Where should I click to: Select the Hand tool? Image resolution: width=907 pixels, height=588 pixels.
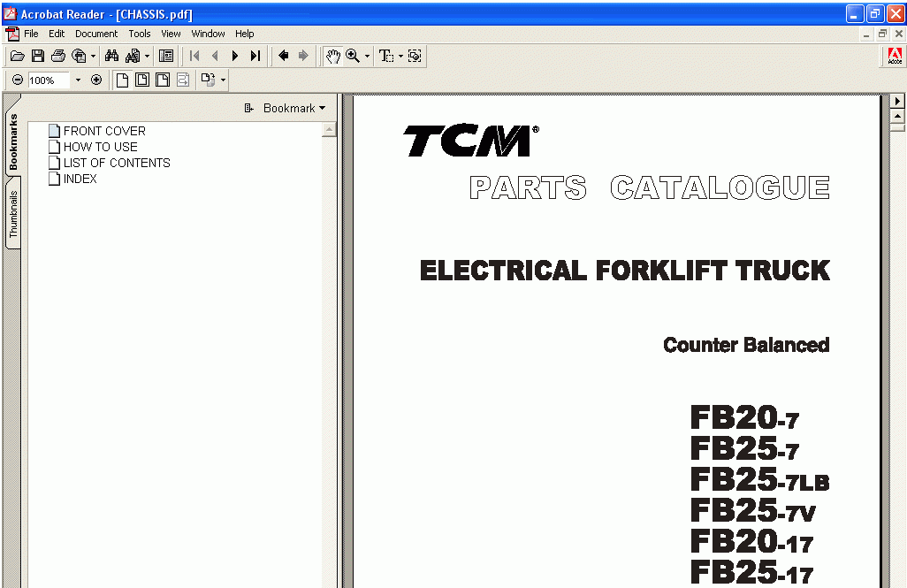point(332,56)
